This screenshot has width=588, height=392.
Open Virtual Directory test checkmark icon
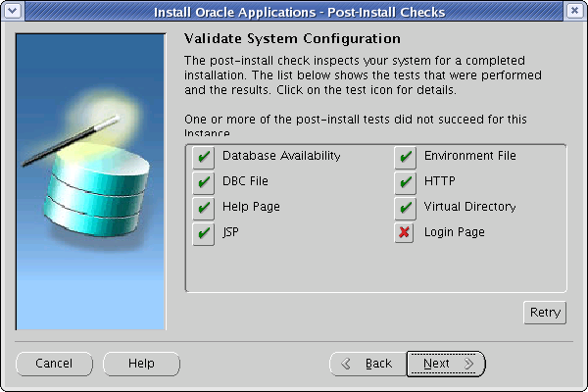pyautogui.click(x=406, y=208)
